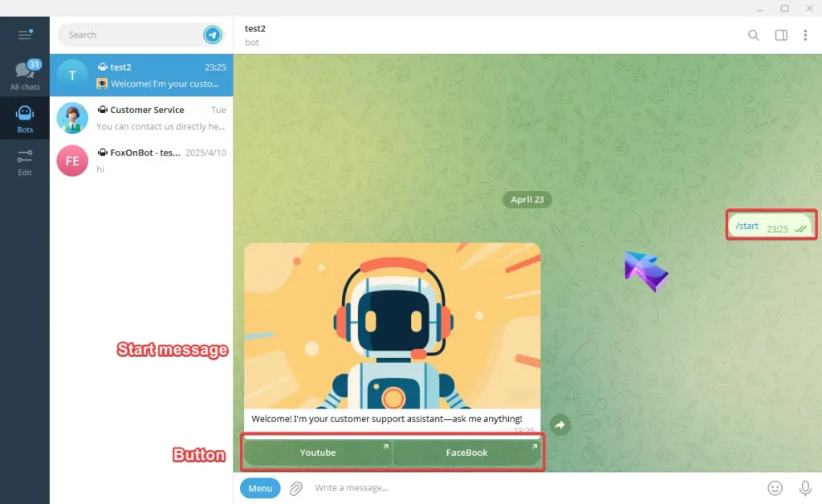
Task: Forward the bot welcome message
Action: [x=560, y=425]
